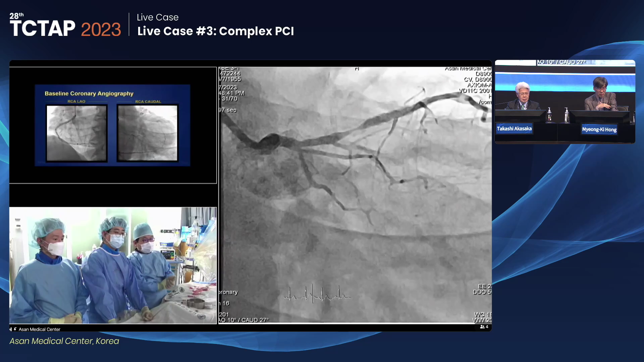Click the '48:41 PM' timestamp text
644x362 pixels.
pyautogui.click(x=231, y=93)
